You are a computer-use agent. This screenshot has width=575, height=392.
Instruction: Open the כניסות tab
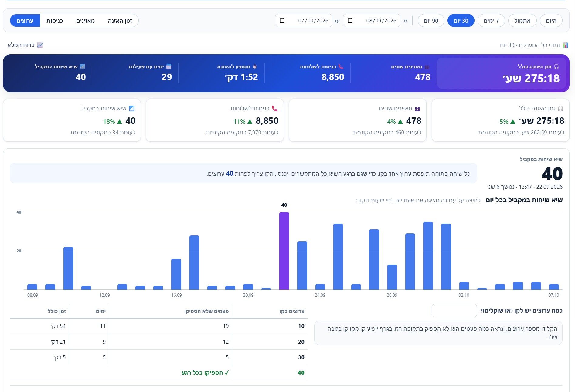click(x=55, y=21)
